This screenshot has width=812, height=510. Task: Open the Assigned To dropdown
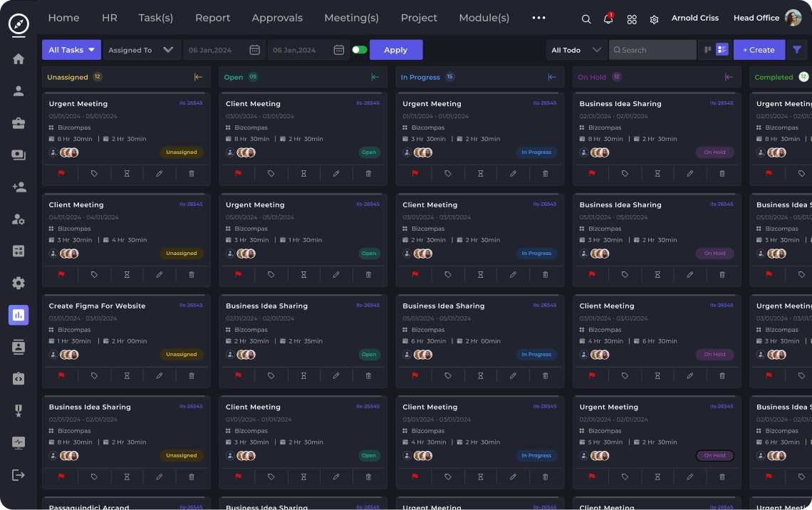140,50
